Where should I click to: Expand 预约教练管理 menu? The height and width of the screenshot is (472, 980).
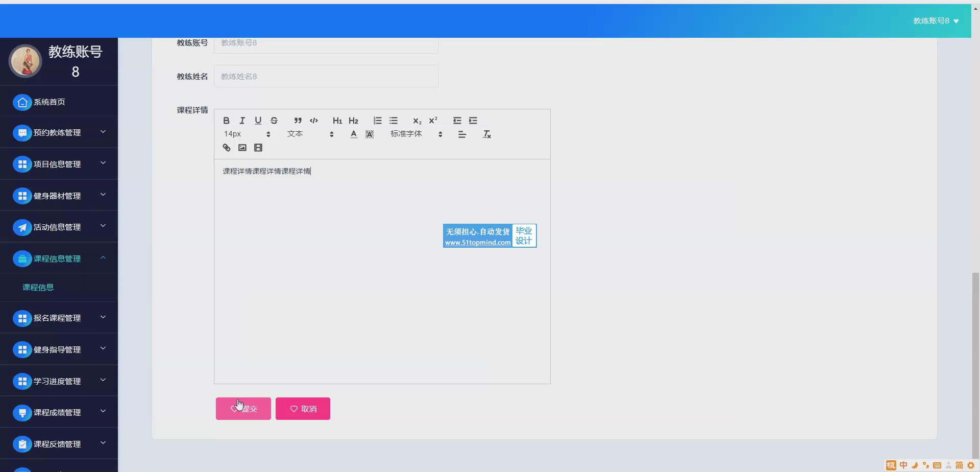pyautogui.click(x=59, y=133)
